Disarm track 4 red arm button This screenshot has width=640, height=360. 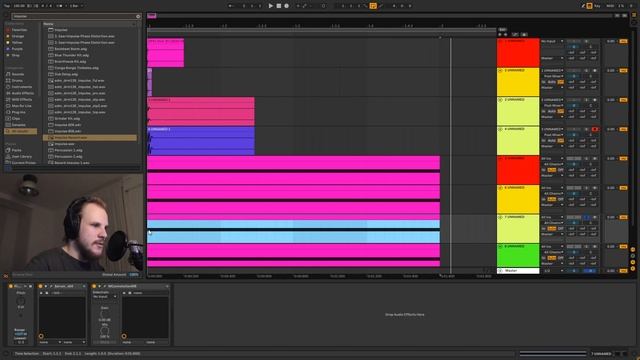pos(595,129)
